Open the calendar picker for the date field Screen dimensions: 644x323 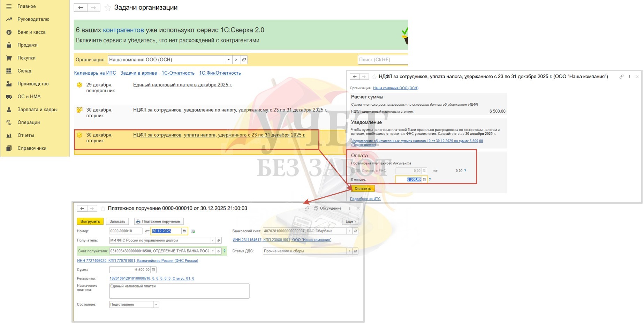pos(184,231)
